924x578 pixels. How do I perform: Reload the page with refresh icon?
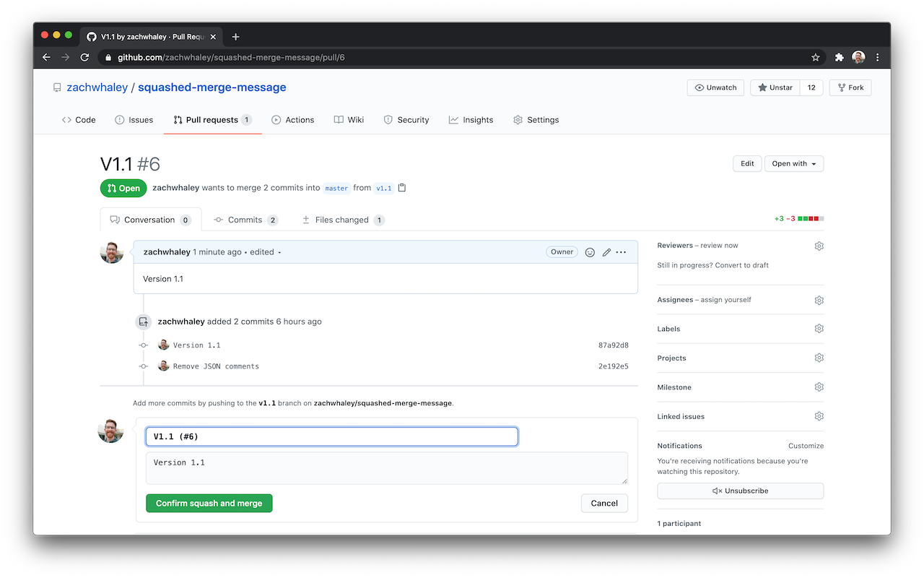[x=84, y=57]
